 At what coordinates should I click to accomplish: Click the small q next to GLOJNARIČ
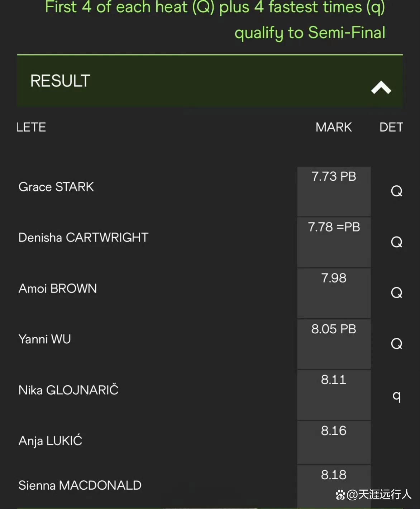(x=397, y=396)
